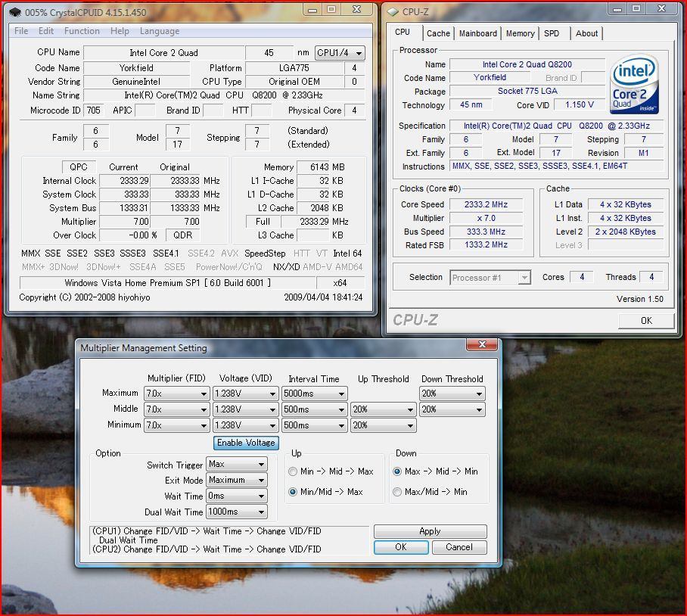Open the Middle Up Threshold dropdown
Viewport: 687px width, 616px height.
point(384,409)
